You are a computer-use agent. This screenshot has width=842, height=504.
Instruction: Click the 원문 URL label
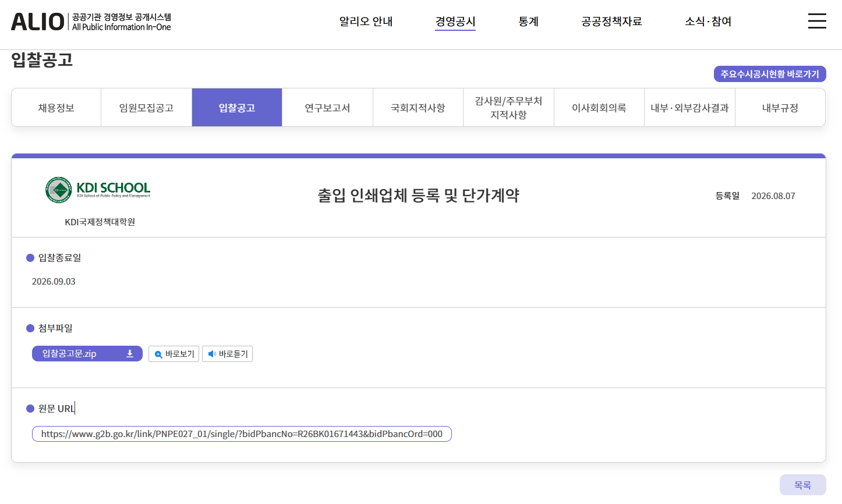click(56, 409)
